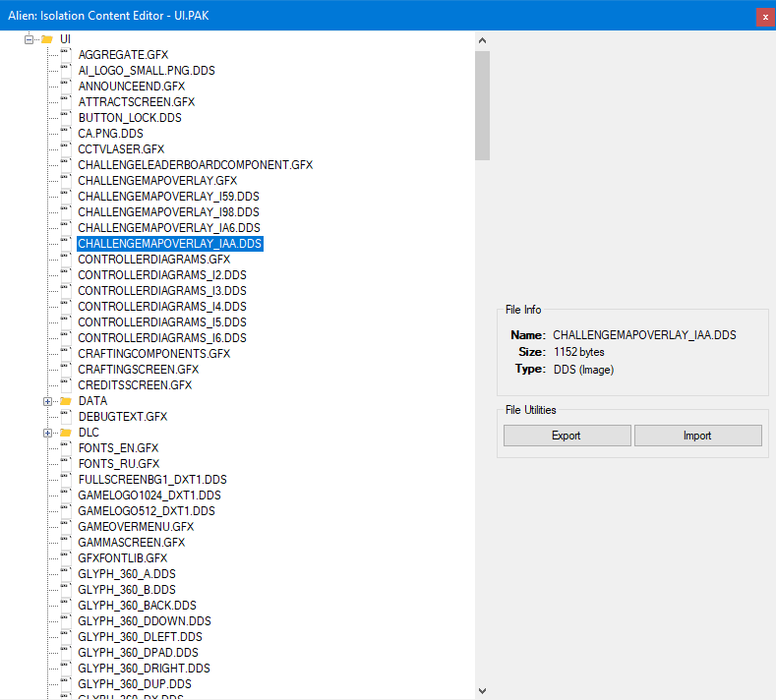Select GLYPH_360_DDOWN.DDS file
Screen dimensions: 776x700
145,621
